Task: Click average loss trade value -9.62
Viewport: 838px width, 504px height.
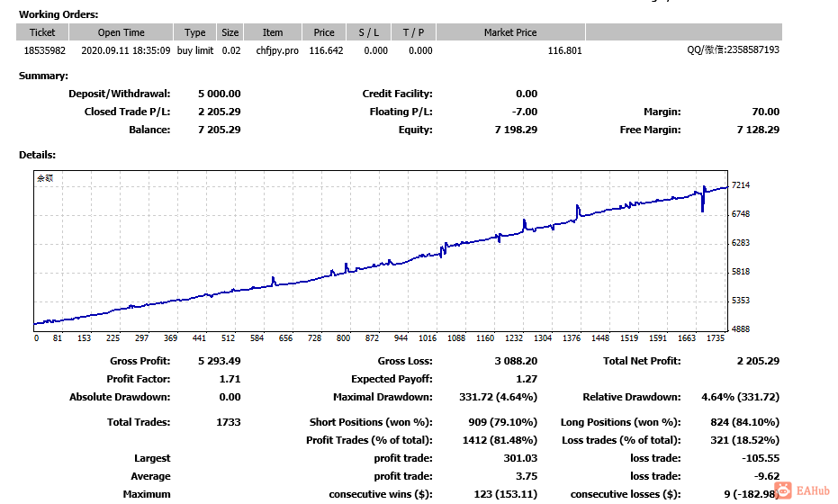Action: tap(765, 477)
